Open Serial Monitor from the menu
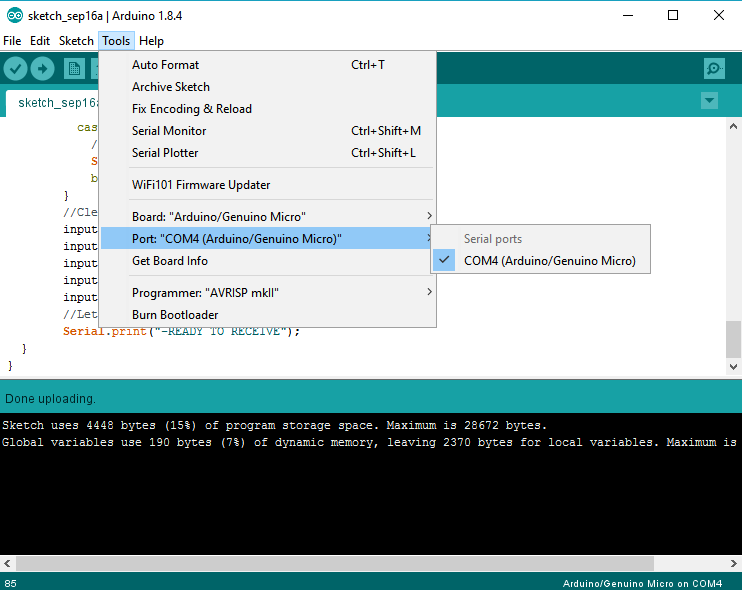 pos(267,131)
